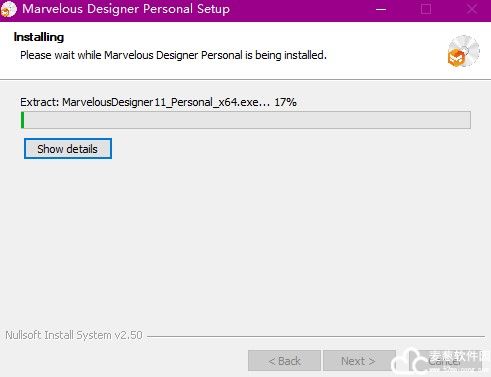Click the watermark cloud logo
491x377 pixels.
(x=409, y=362)
